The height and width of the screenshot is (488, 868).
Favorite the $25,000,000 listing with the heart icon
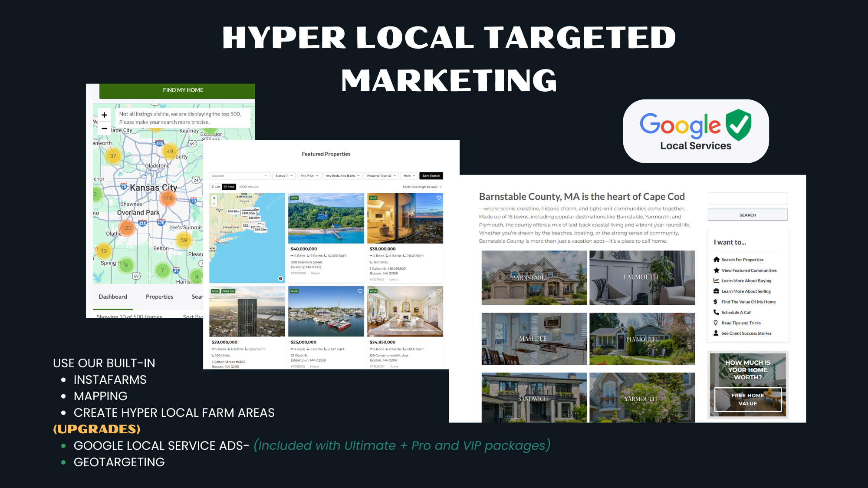click(x=360, y=291)
